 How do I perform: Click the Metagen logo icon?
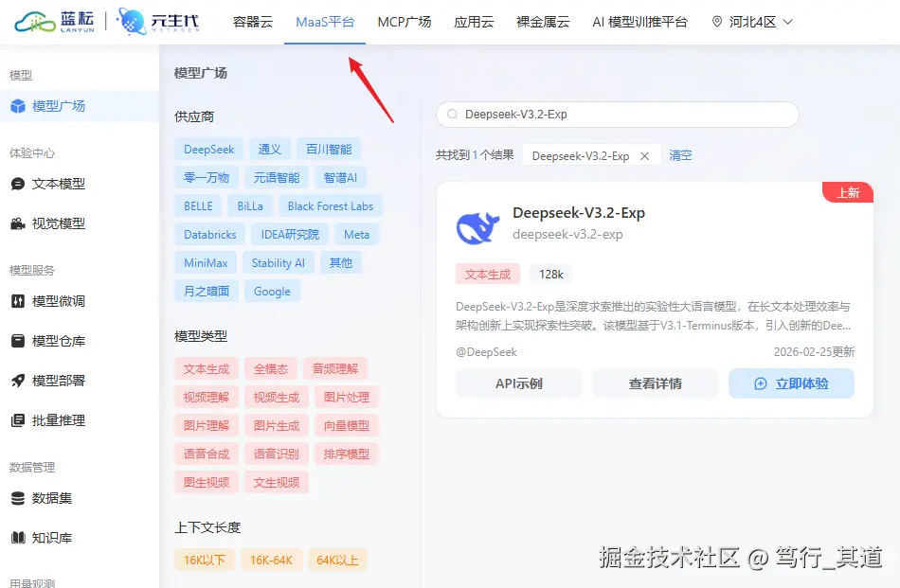coord(132,22)
